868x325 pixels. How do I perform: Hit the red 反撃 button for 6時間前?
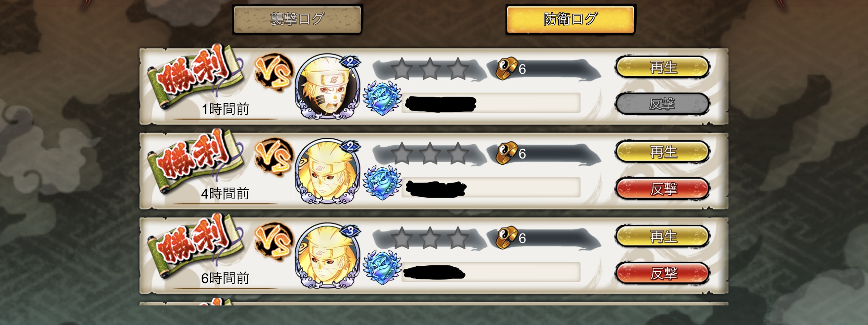[663, 273]
